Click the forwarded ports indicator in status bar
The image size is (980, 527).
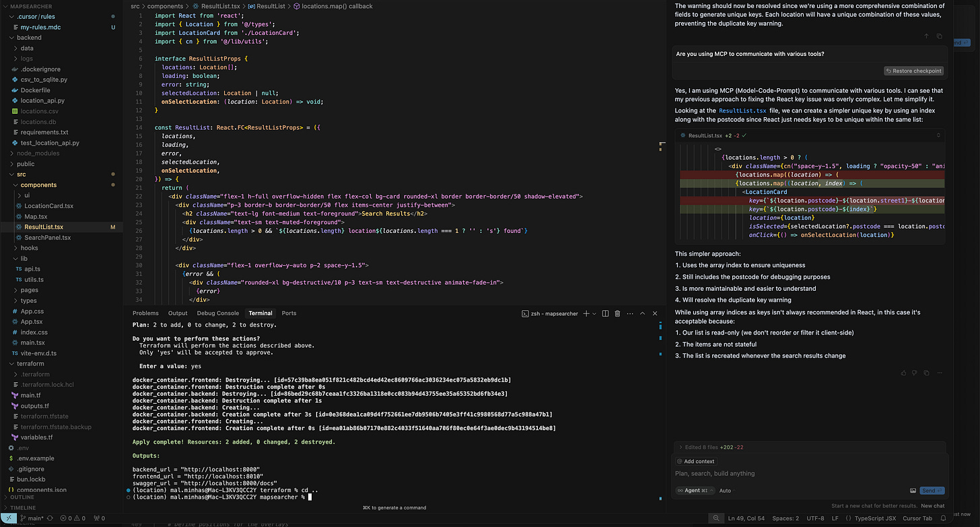pyautogui.click(x=99, y=518)
